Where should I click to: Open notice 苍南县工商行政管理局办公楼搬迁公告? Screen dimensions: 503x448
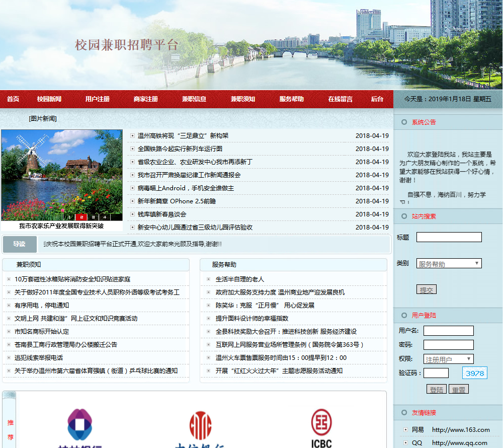pyautogui.click(x=66, y=345)
